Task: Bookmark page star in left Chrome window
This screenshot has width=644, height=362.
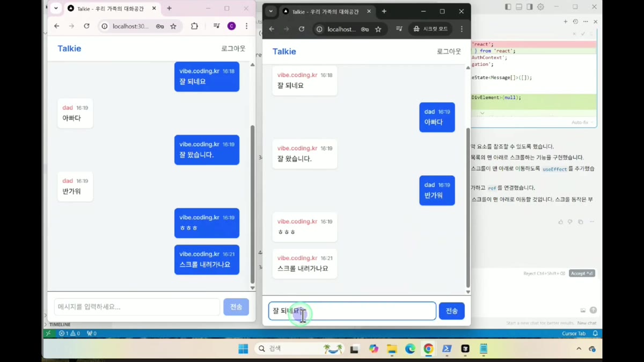Action: [x=173, y=26]
